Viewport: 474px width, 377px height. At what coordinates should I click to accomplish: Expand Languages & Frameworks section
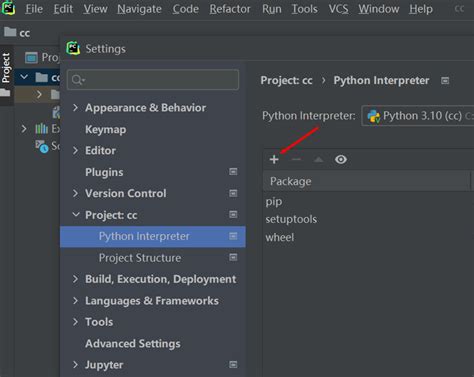coord(76,301)
